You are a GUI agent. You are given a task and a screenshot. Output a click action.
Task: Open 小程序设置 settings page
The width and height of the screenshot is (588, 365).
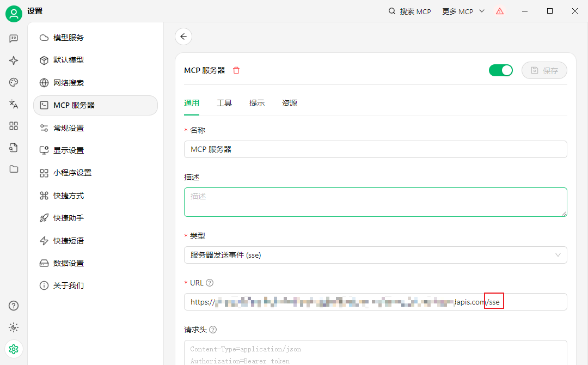[96, 173]
